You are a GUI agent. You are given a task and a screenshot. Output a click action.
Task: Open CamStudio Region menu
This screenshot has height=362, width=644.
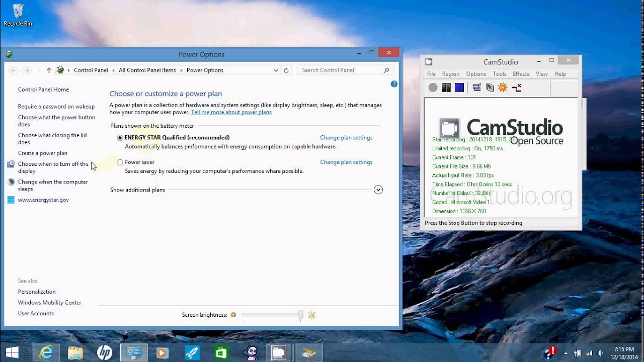(x=451, y=74)
